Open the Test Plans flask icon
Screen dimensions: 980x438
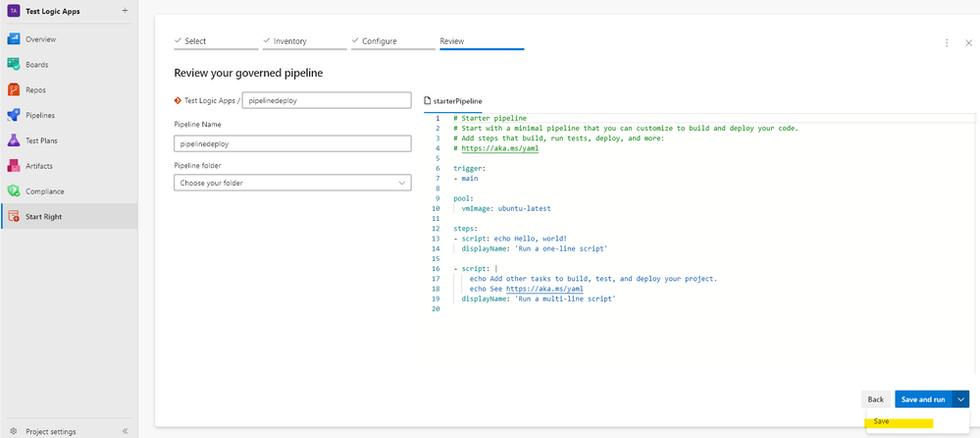[x=14, y=140]
